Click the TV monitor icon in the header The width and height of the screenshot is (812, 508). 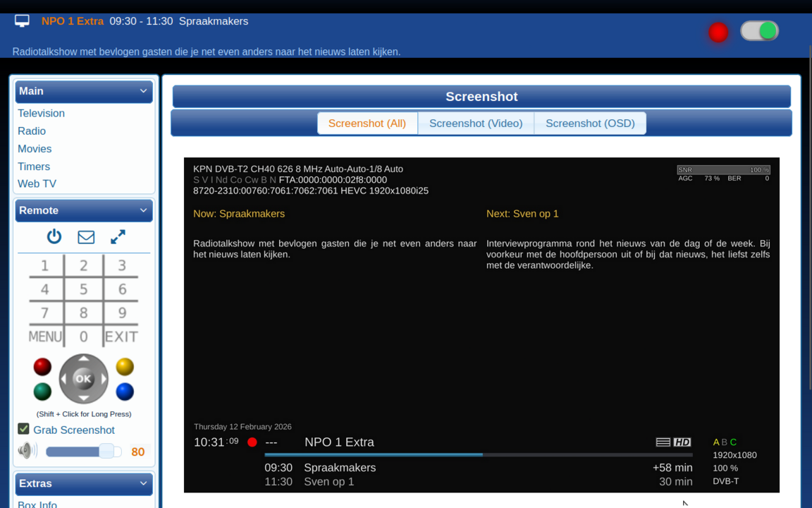21,20
